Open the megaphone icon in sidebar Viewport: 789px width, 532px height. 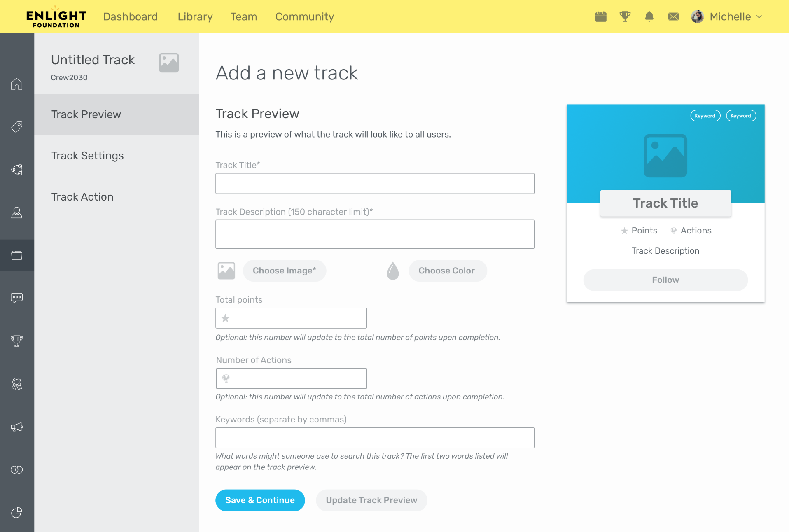tap(17, 427)
